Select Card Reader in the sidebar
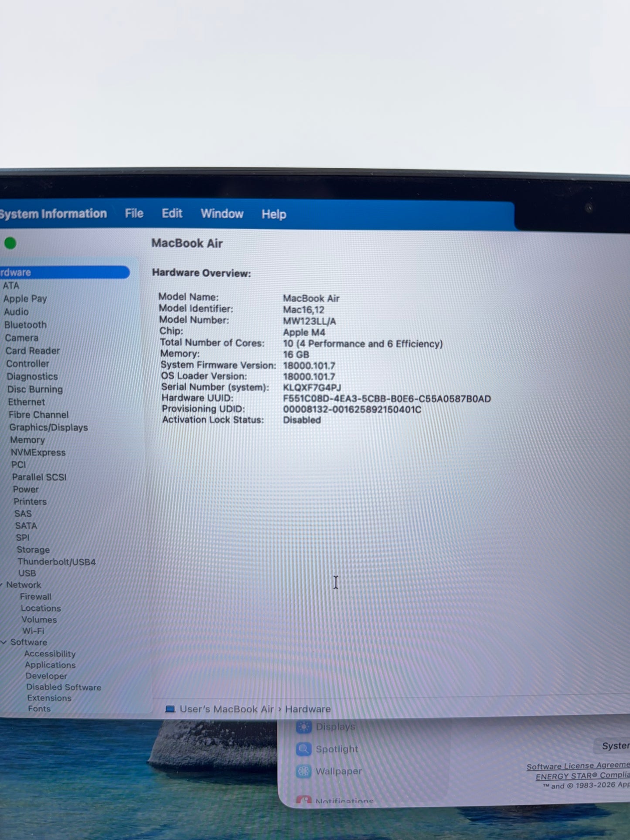The image size is (630, 840). (33, 350)
